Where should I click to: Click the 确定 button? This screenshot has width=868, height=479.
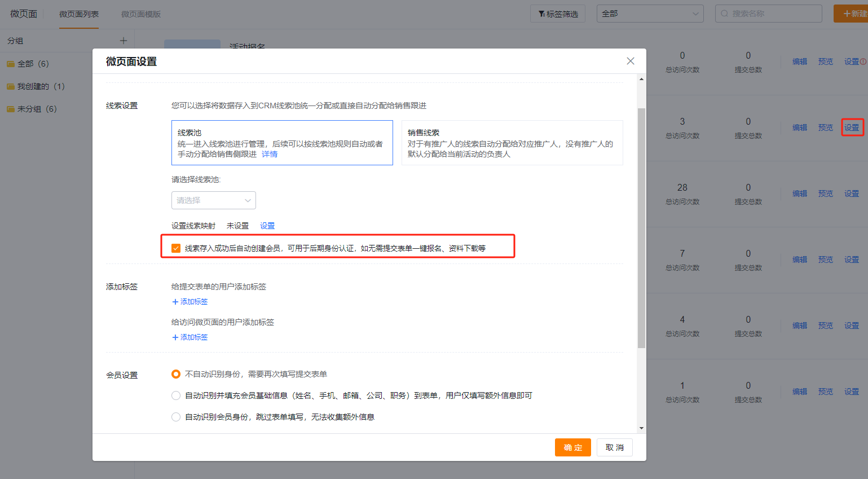point(573,447)
